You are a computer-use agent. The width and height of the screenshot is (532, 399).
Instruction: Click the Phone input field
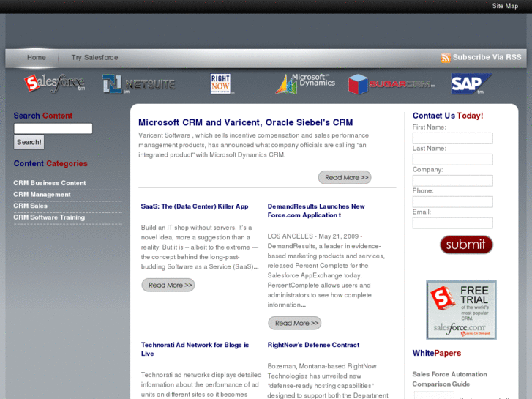click(x=453, y=202)
